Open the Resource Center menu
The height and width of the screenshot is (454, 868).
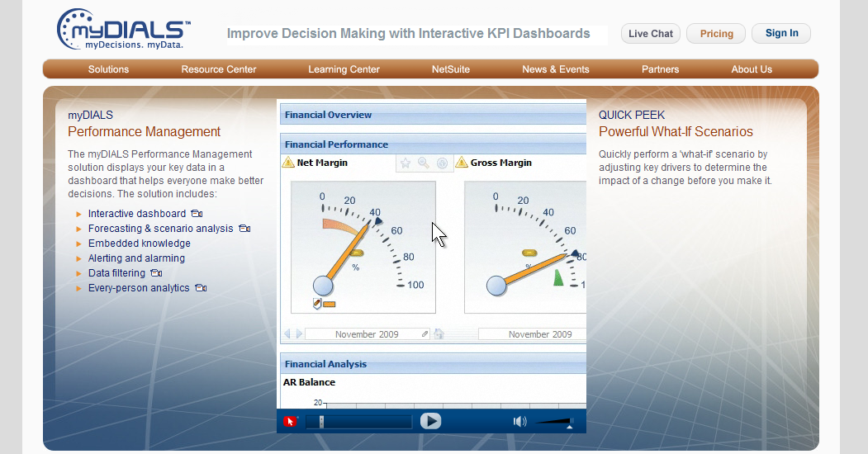click(219, 69)
